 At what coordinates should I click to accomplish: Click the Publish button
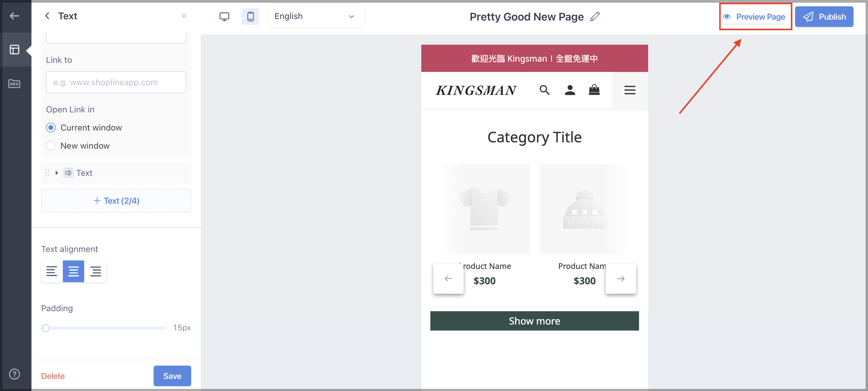point(824,17)
